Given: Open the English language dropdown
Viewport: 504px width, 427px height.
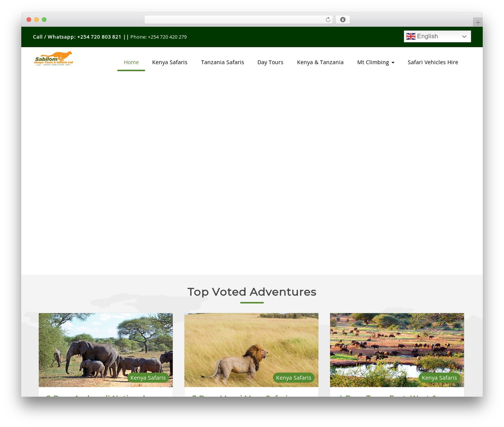Looking at the screenshot, I should 437,36.
